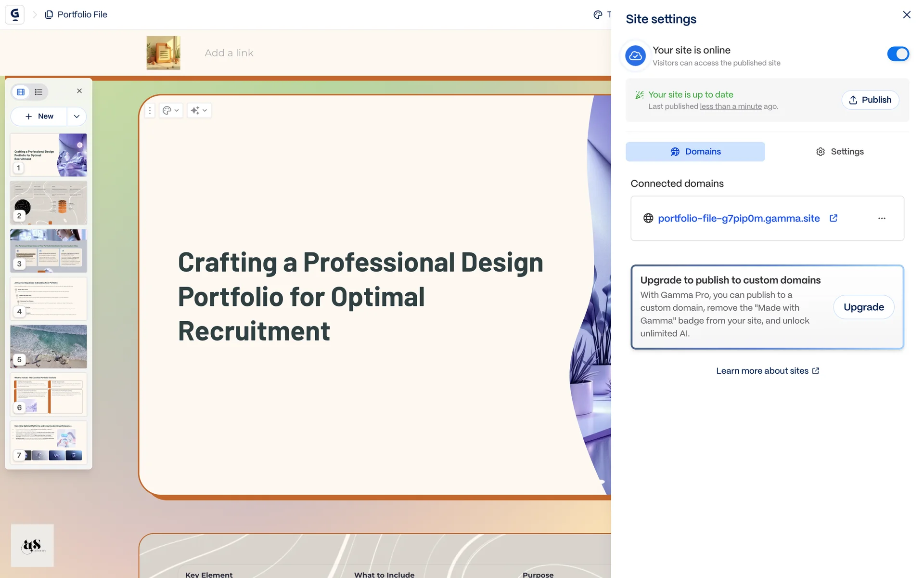Close the Site settings panel

tap(906, 15)
